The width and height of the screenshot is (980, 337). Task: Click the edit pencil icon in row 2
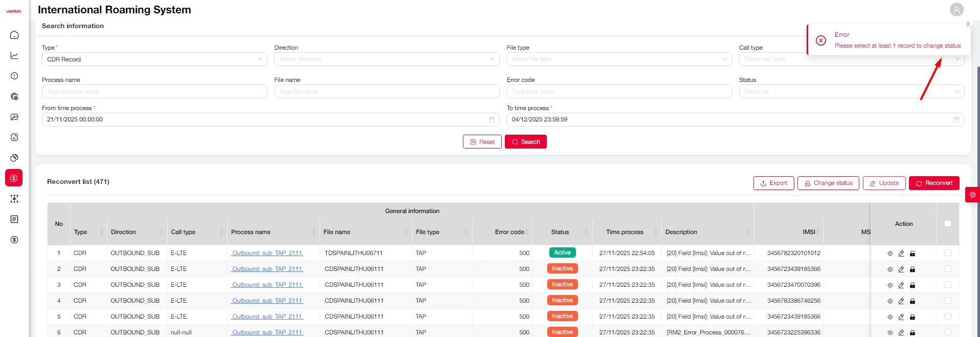pyautogui.click(x=901, y=269)
